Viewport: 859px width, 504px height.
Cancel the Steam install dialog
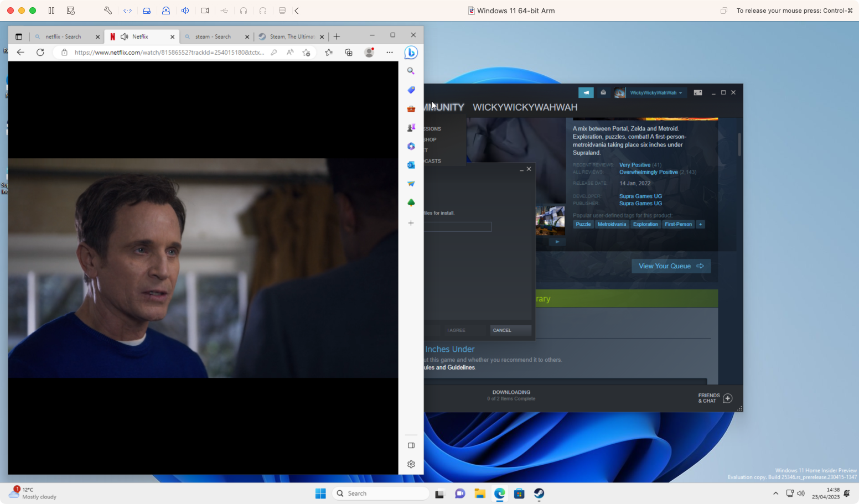510,330
